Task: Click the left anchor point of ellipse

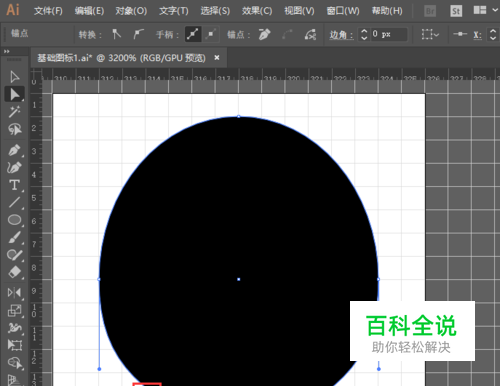Action: click(99, 279)
